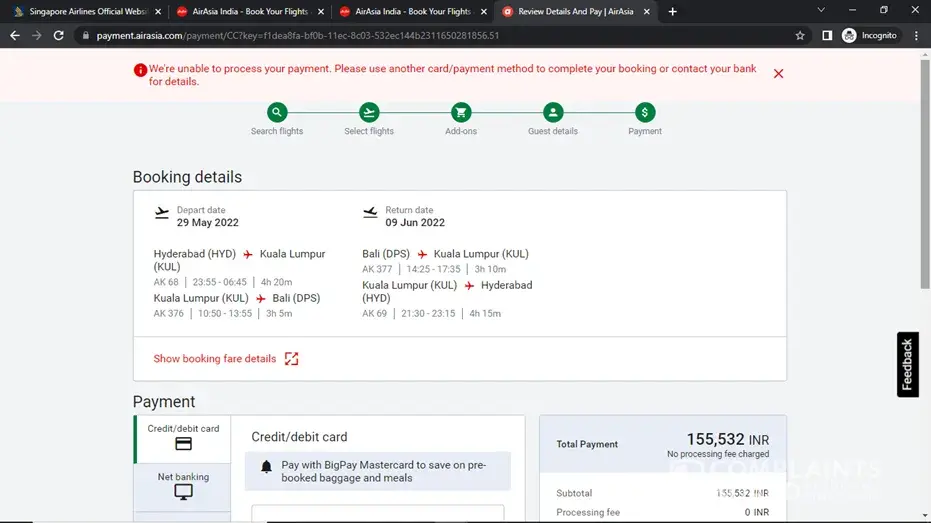Click the AK 69 flight number

click(374, 313)
